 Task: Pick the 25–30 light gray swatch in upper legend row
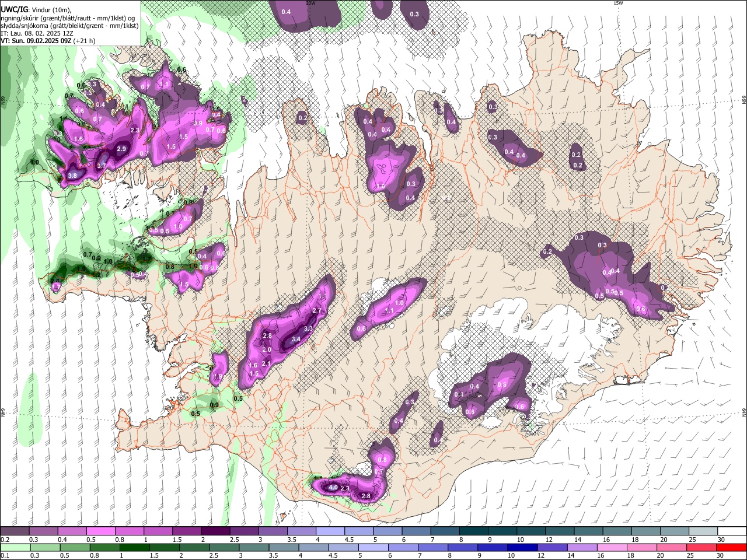tap(704, 531)
